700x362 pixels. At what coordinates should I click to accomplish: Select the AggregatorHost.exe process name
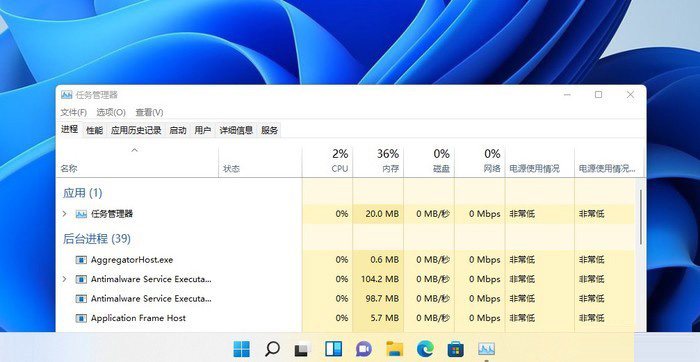click(x=132, y=259)
